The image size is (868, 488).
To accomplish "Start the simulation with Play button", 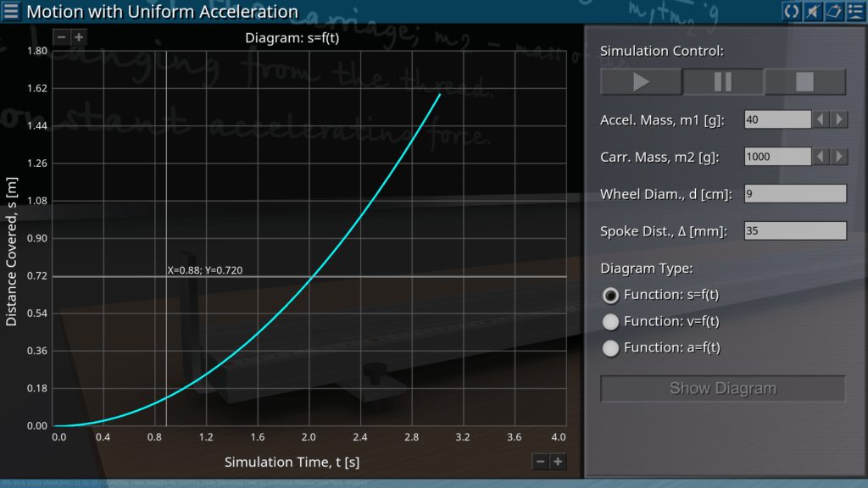I will [641, 81].
